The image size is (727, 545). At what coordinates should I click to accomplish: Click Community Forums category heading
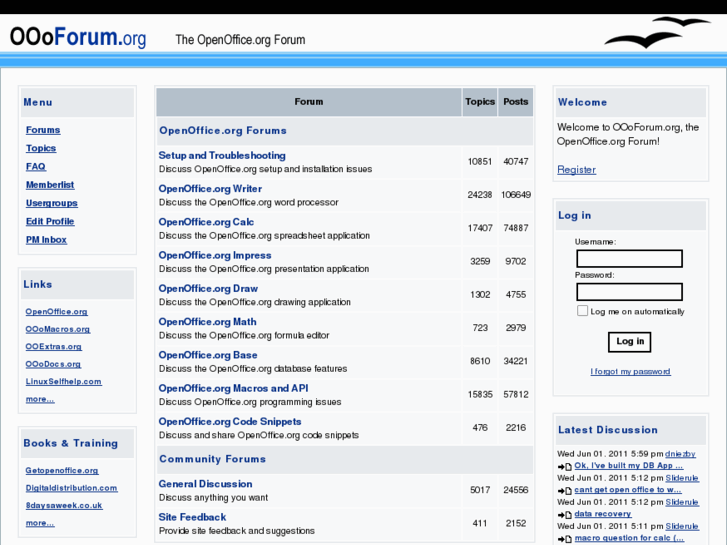212,459
